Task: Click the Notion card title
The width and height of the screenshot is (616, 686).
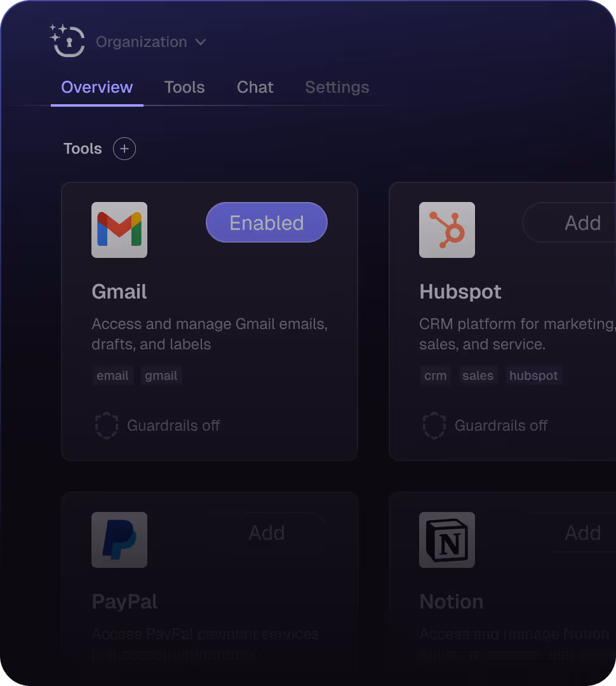Action: (x=452, y=602)
